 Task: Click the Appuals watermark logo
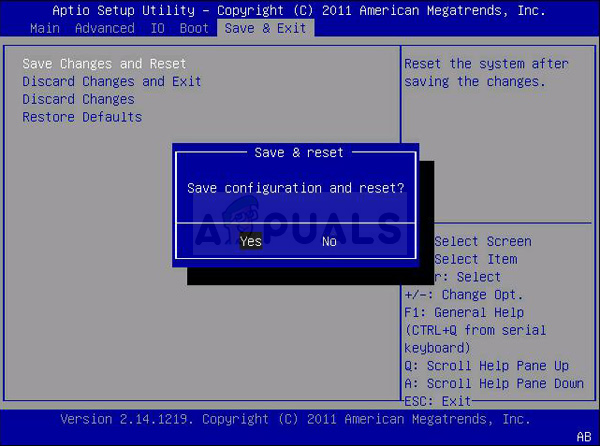[x=300, y=224]
